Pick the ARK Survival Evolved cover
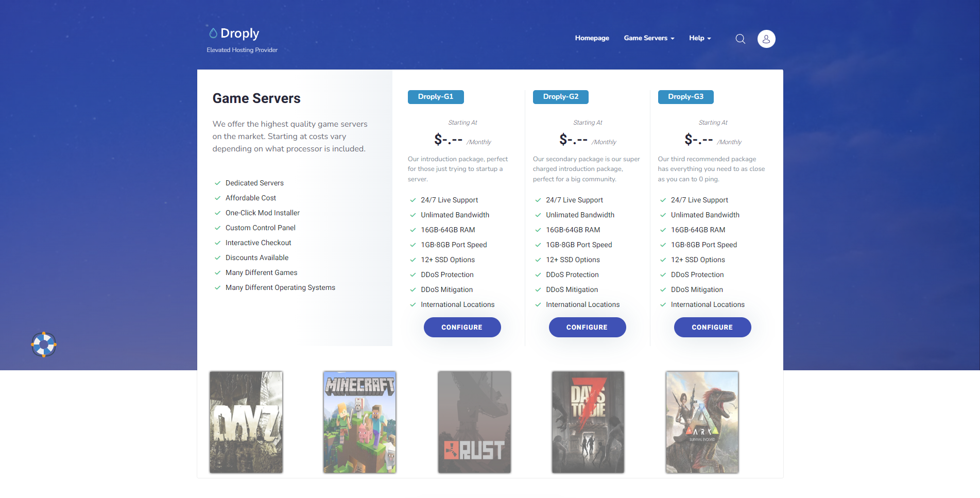 (x=702, y=422)
